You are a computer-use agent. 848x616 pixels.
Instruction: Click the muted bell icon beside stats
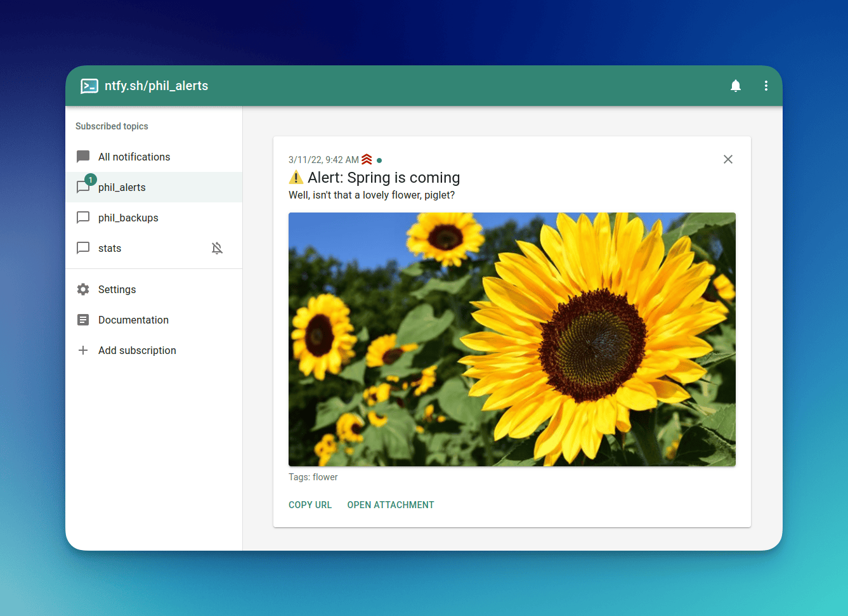click(x=217, y=248)
